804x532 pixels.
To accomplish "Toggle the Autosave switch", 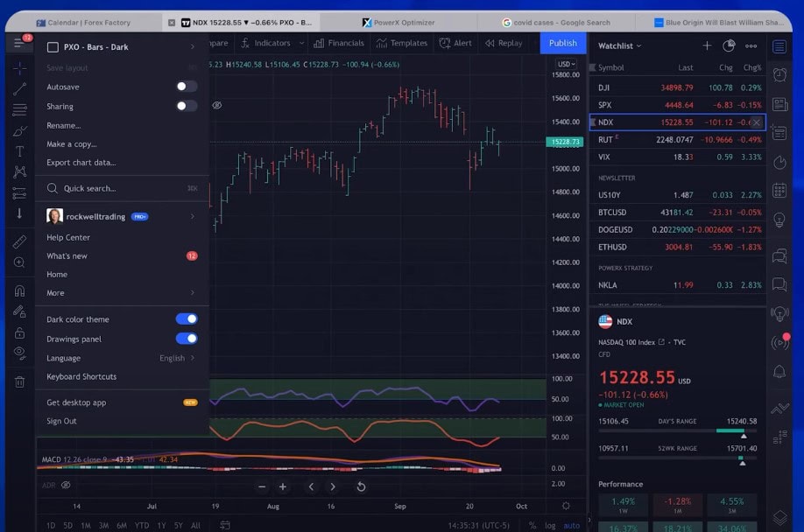I will (187, 87).
